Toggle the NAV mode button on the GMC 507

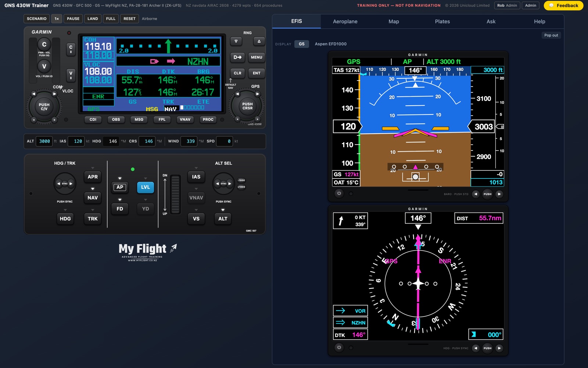[93, 198]
